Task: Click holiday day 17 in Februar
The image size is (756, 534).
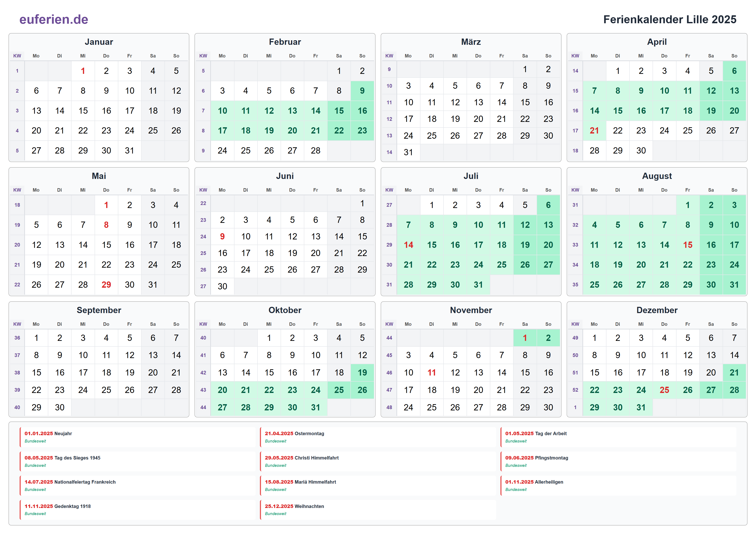Action: (x=222, y=131)
